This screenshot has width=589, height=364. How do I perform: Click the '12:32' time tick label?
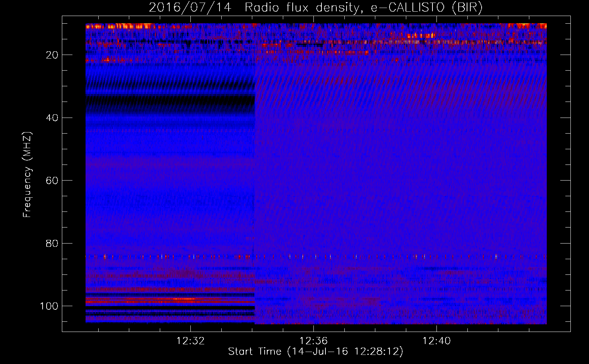click(x=190, y=341)
